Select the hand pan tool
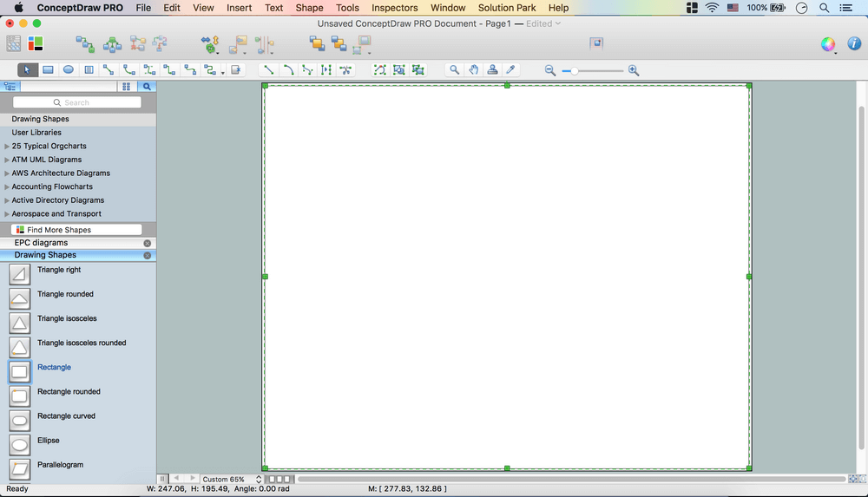The height and width of the screenshot is (497, 868). click(x=474, y=69)
